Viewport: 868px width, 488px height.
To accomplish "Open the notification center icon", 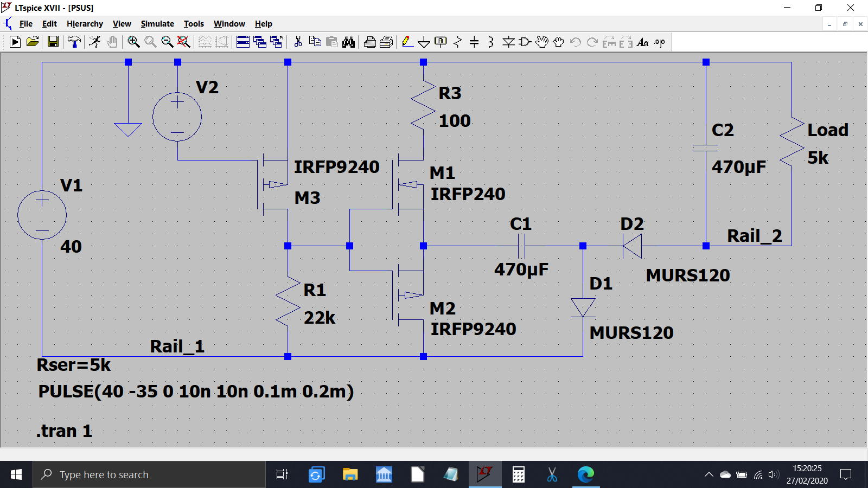I will pyautogui.click(x=846, y=475).
